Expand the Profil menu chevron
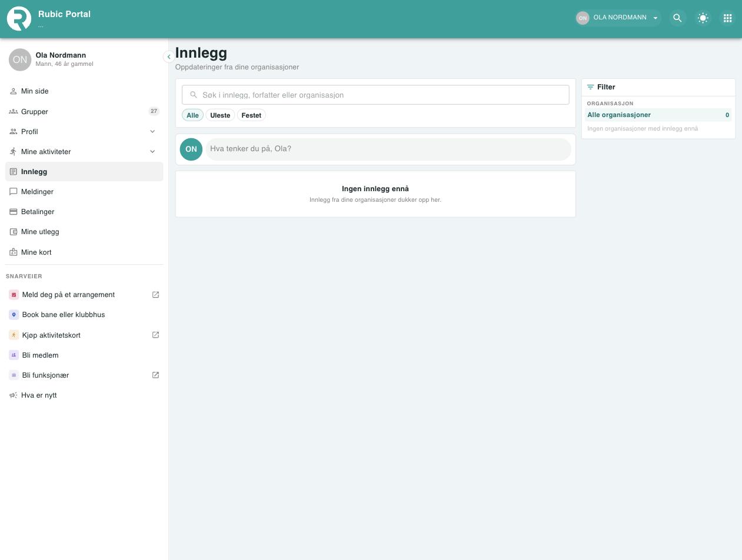 click(152, 131)
